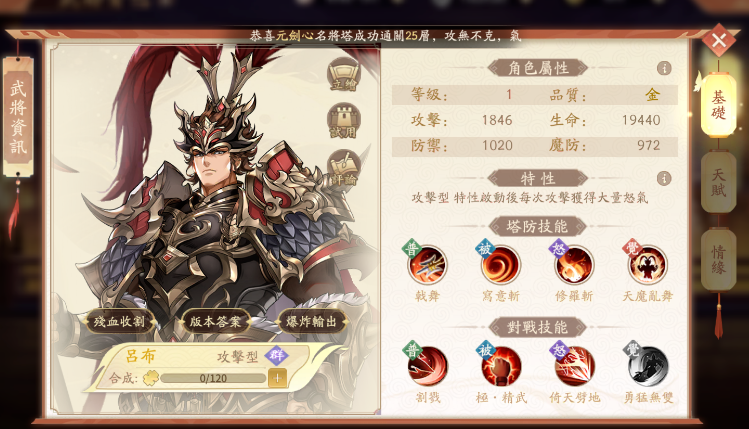Select the 寫意斬 passive skill icon
The image size is (749, 429).
(x=500, y=265)
